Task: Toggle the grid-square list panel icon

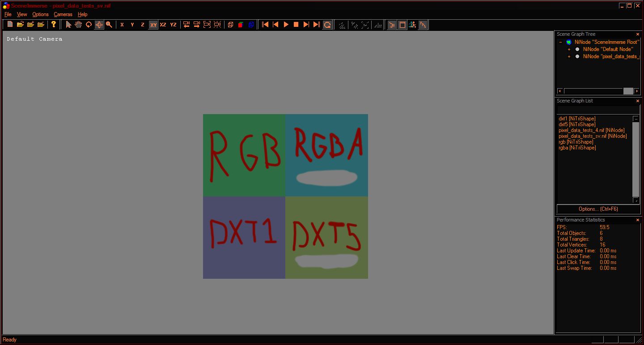Action: click(x=402, y=25)
